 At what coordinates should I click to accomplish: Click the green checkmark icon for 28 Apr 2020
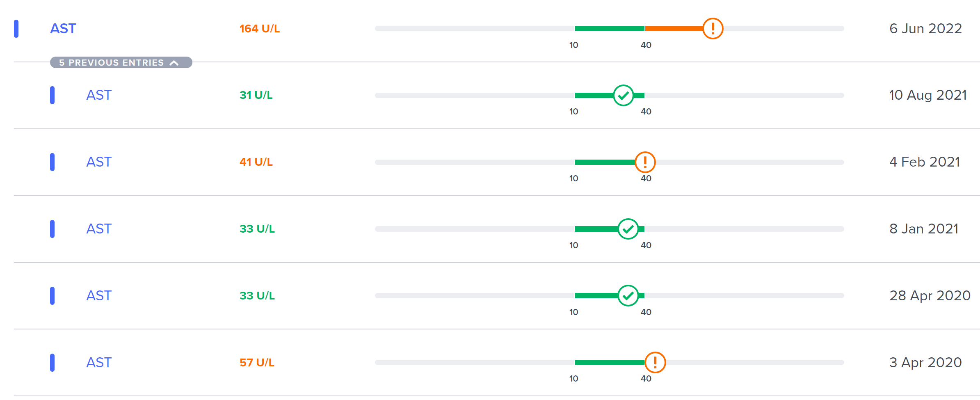[x=628, y=296]
